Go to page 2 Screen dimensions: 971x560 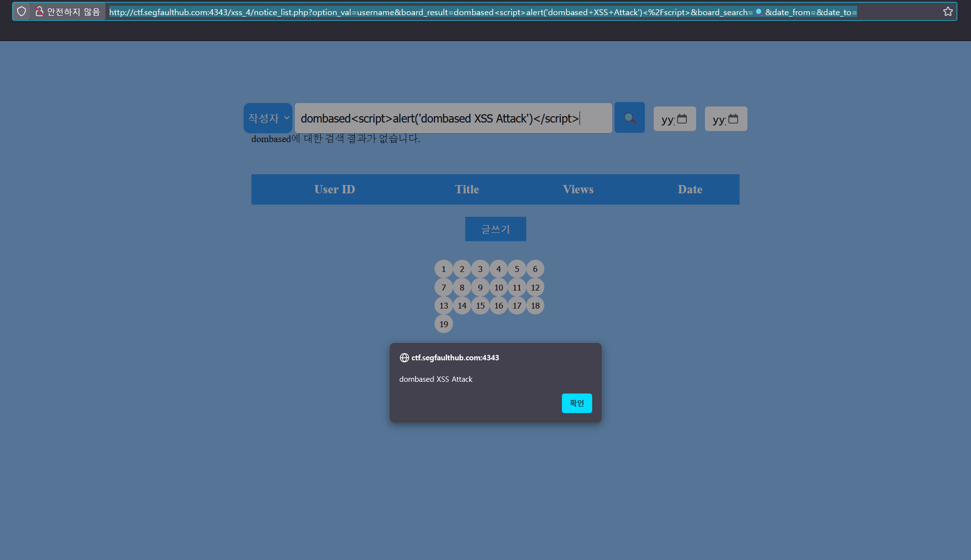click(462, 269)
